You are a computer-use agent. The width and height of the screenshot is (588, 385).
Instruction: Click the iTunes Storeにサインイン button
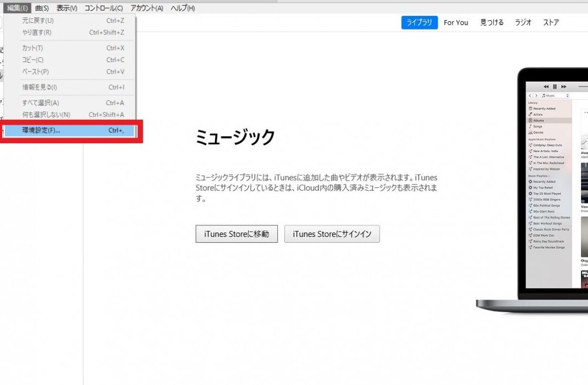point(332,234)
